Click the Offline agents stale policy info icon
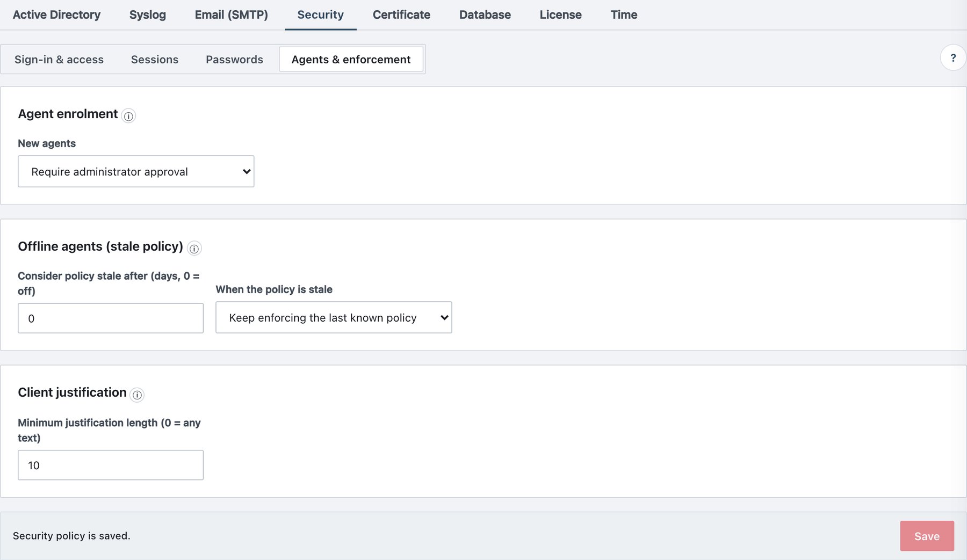The image size is (967, 560). (x=194, y=249)
